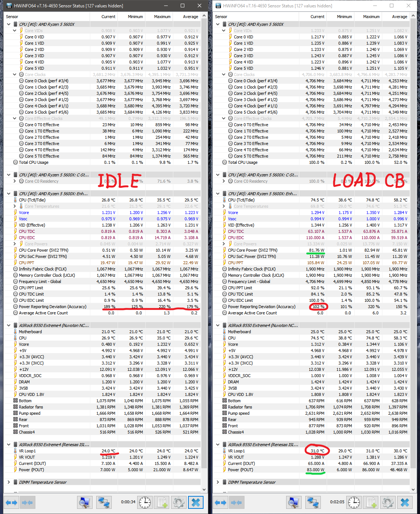Click Maximum column header in right window

tap(368, 17)
